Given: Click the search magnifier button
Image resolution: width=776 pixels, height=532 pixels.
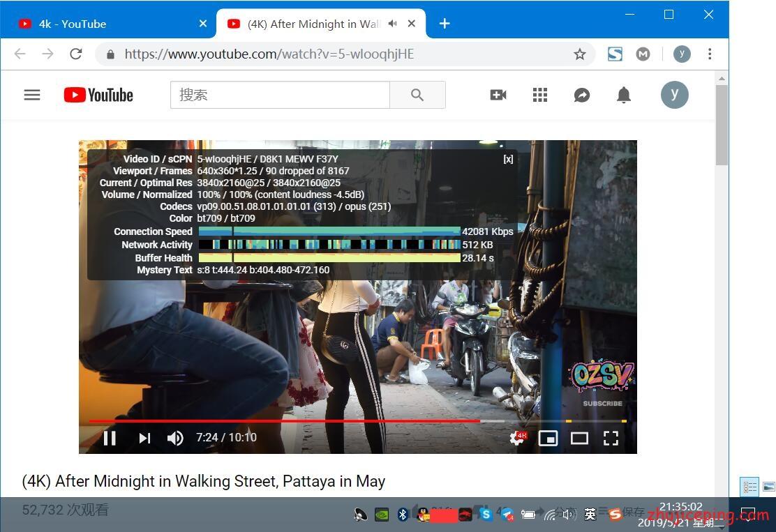Looking at the screenshot, I should click(417, 95).
